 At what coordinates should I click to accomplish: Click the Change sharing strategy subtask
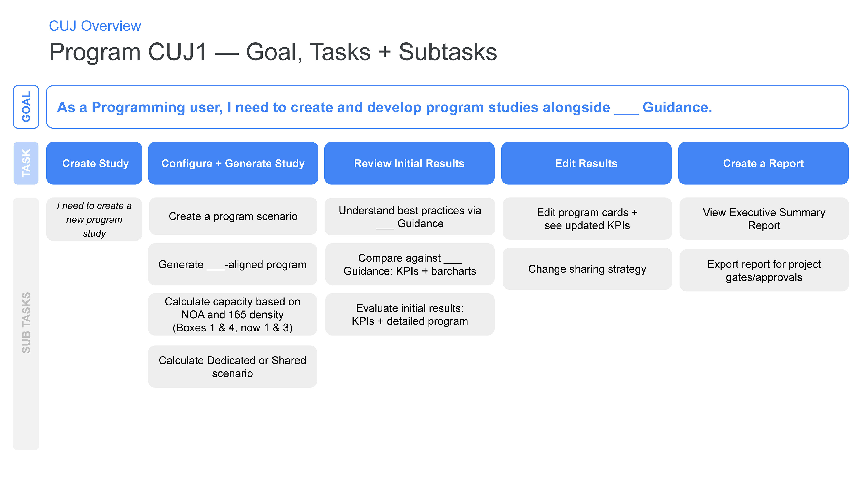(x=587, y=269)
